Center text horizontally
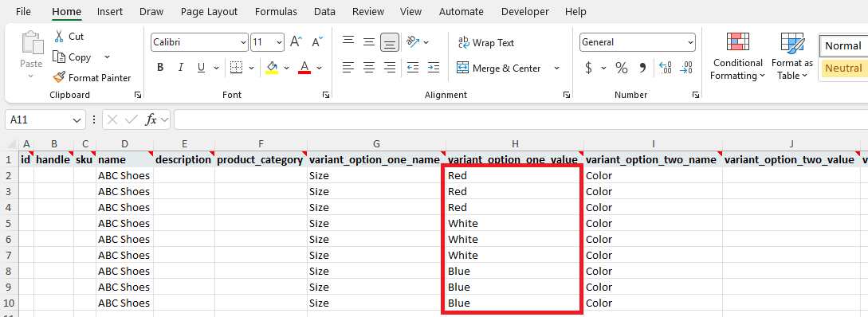 [x=369, y=68]
